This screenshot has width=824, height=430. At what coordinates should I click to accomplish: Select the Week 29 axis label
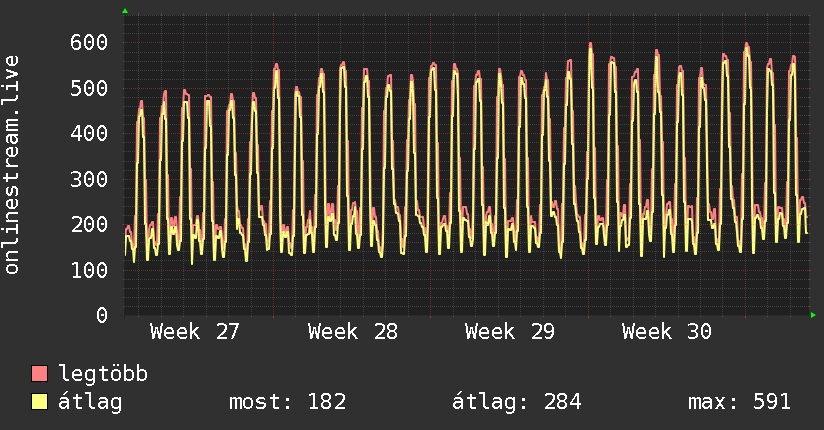pyautogui.click(x=510, y=332)
